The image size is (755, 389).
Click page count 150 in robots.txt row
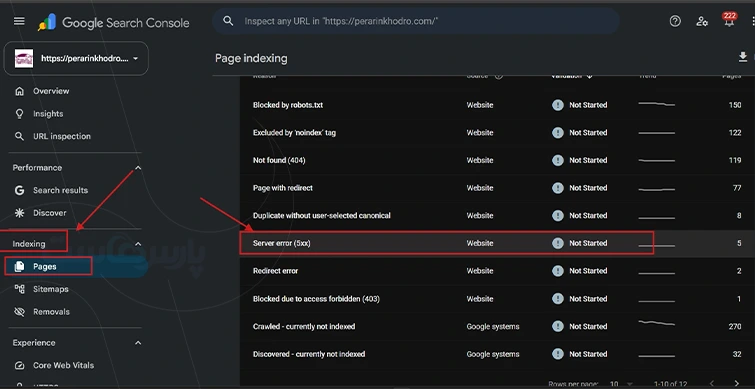(735, 105)
